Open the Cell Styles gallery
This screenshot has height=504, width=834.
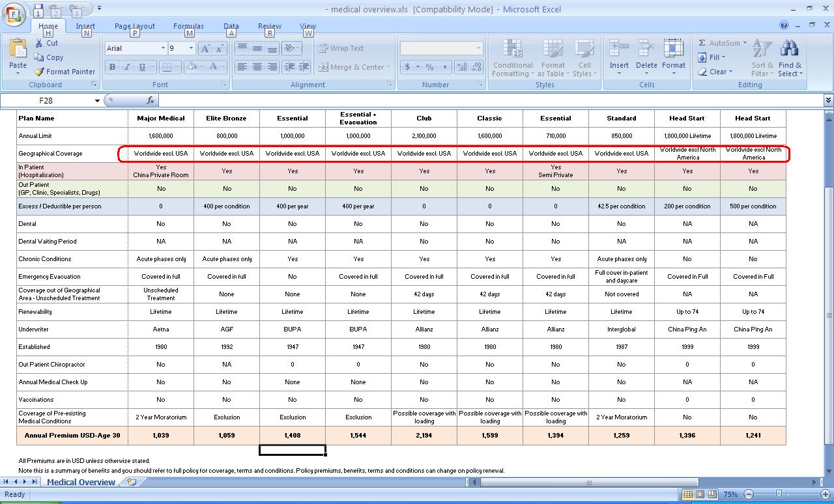(x=584, y=58)
